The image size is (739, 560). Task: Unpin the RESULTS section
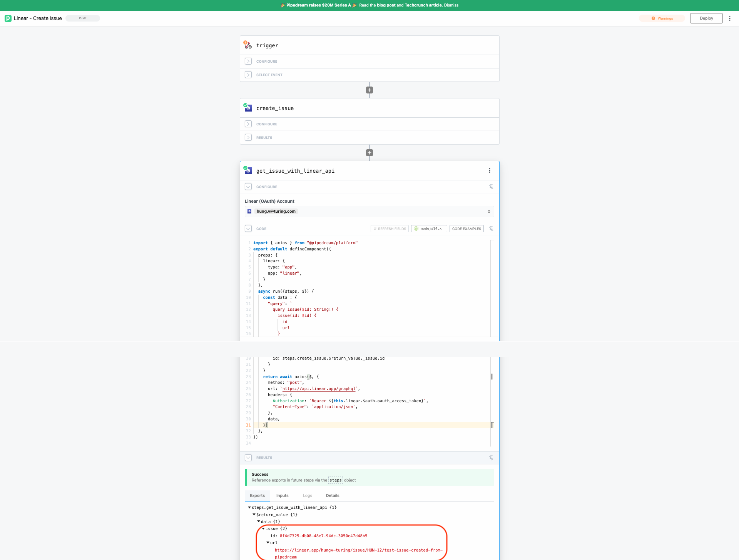(x=492, y=458)
